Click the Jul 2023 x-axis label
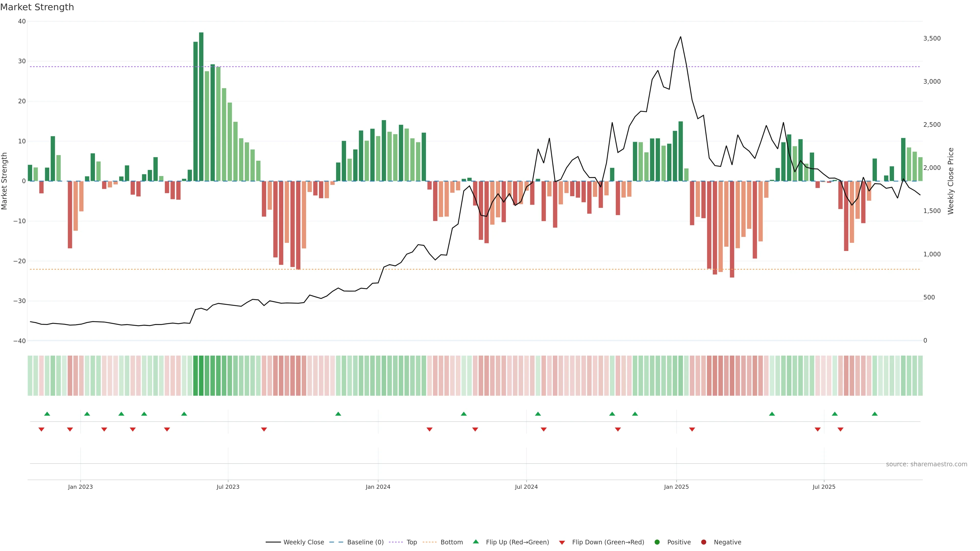980x551 pixels. pos(228,487)
